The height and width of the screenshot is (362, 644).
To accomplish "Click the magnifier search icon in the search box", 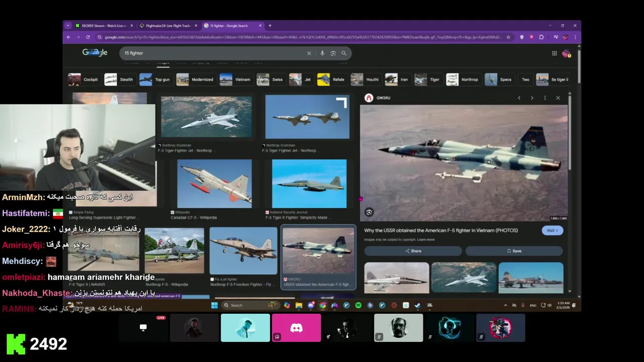I will pyautogui.click(x=344, y=53).
